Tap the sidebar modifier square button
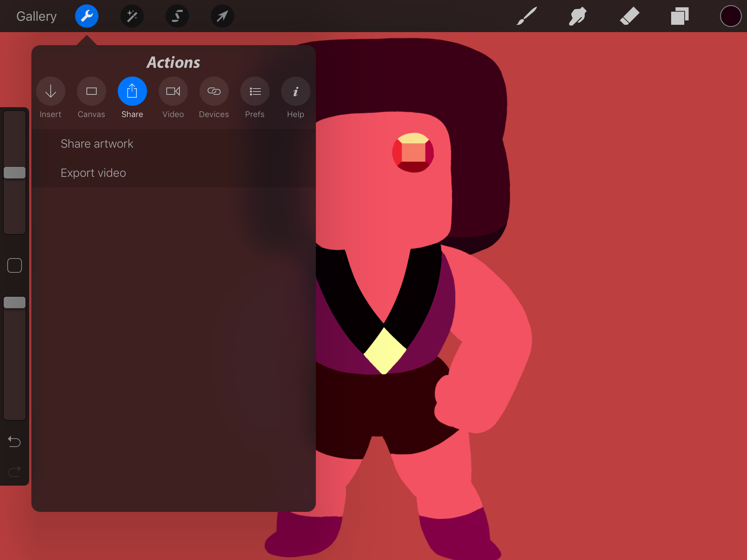The width and height of the screenshot is (747, 560). point(15,265)
